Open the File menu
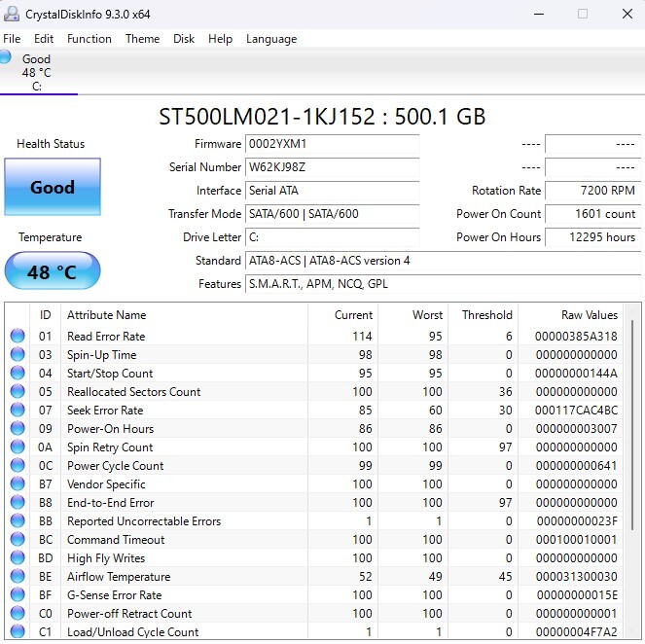This screenshot has width=645, height=644. pyautogui.click(x=12, y=39)
